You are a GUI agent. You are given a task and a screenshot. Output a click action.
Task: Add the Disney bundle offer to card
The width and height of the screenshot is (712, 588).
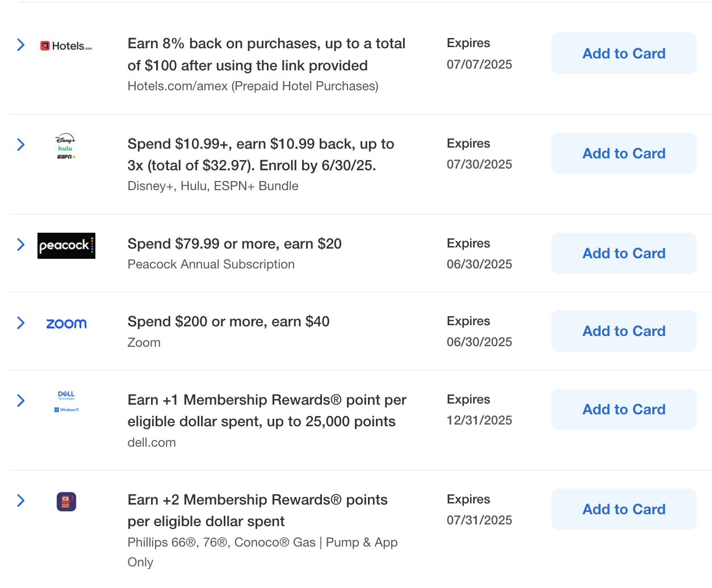click(623, 153)
